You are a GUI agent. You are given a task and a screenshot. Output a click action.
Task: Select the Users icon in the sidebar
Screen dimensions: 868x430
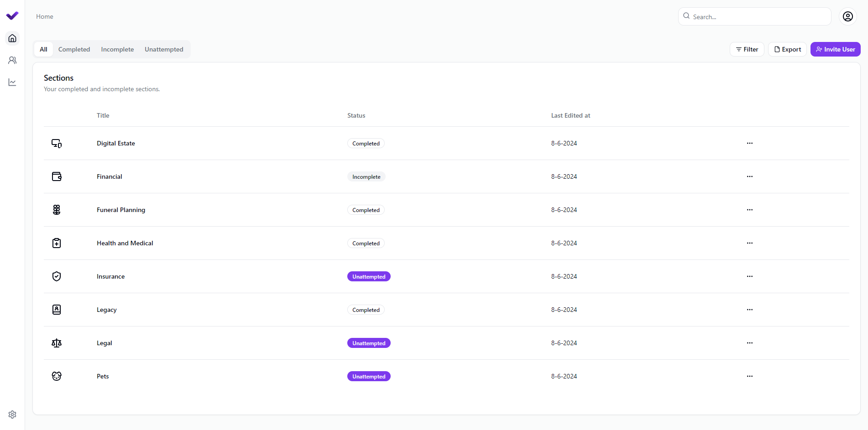tap(12, 60)
